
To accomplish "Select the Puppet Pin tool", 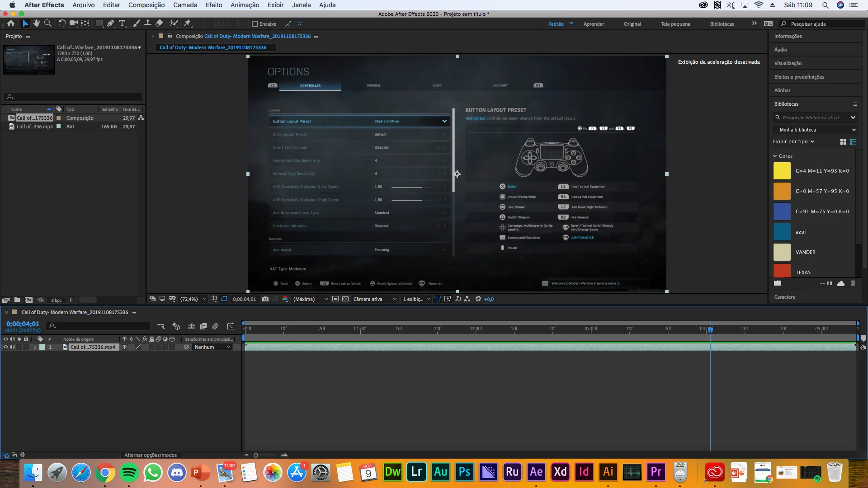I will click(187, 23).
